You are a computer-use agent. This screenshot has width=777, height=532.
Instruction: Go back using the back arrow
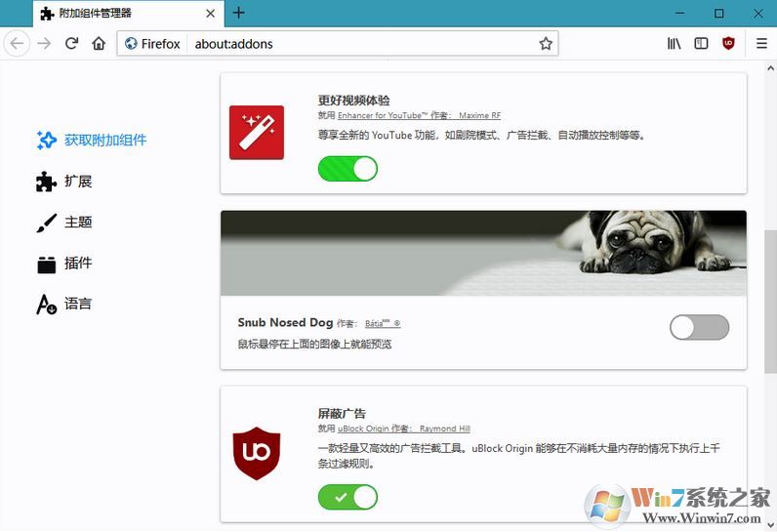[17, 44]
